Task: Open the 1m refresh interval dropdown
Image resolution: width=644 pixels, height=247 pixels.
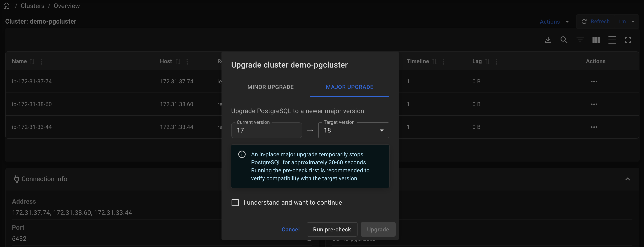Action: (x=626, y=22)
